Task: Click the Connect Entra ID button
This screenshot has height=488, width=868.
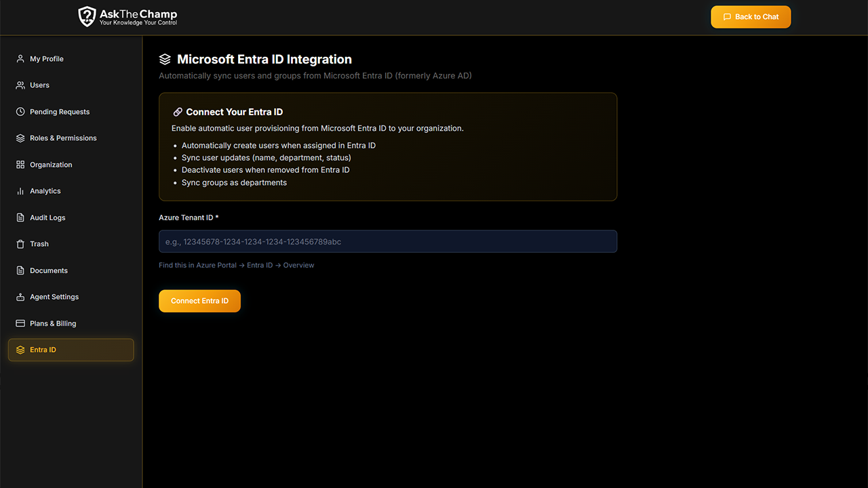Action: [x=199, y=301]
